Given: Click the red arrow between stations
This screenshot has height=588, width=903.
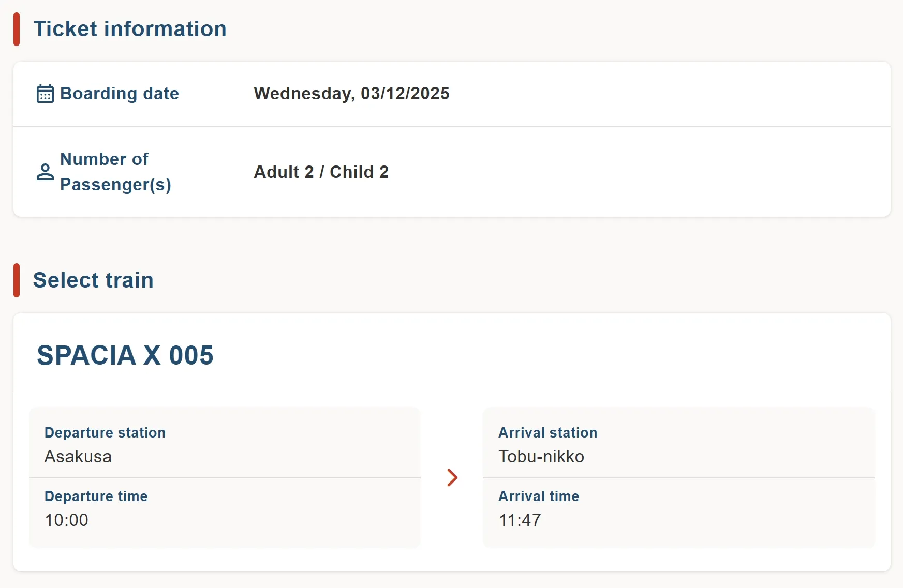Looking at the screenshot, I should tap(452, 477).
